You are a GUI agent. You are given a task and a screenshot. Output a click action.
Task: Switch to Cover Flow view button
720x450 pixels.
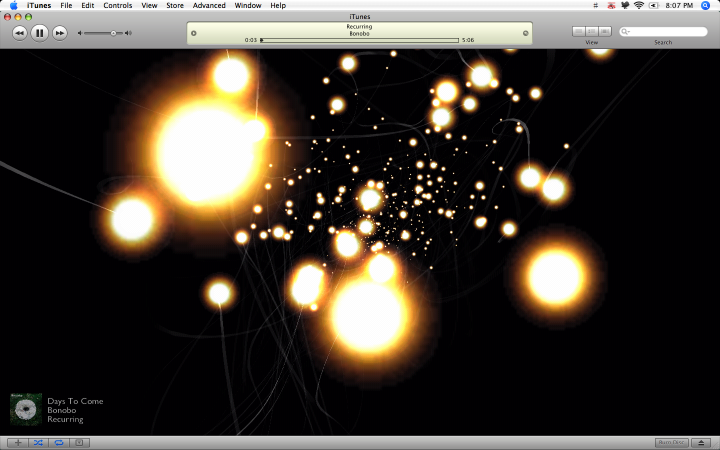pos(605,31)
